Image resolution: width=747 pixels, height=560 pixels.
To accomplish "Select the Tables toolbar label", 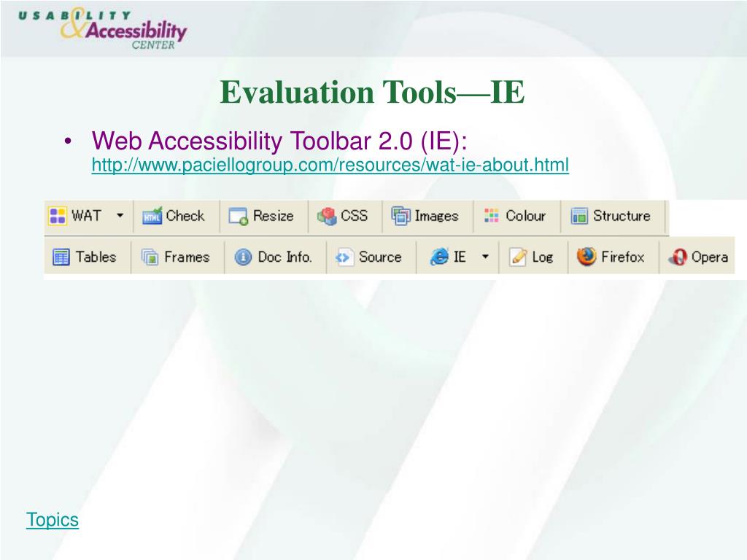I will point(96,257).
